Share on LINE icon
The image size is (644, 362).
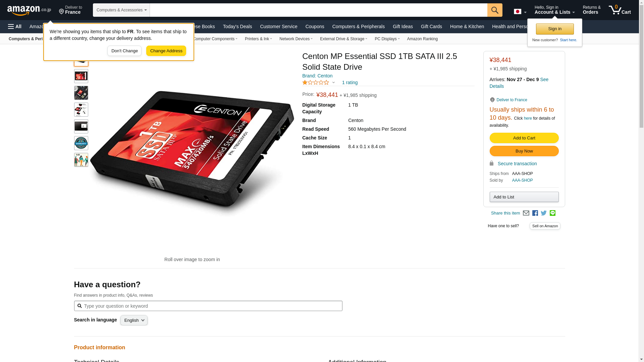pyautogui.click(x=552, y=213)
